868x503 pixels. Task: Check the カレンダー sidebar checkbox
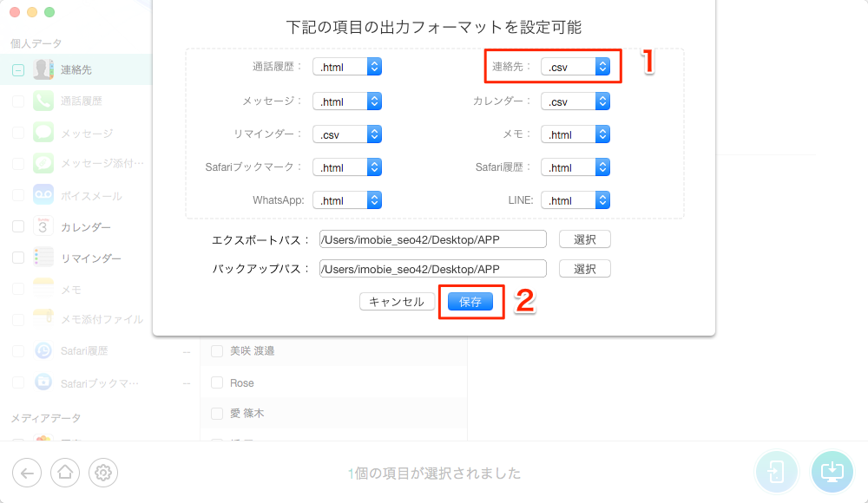(x=18, y=226)
